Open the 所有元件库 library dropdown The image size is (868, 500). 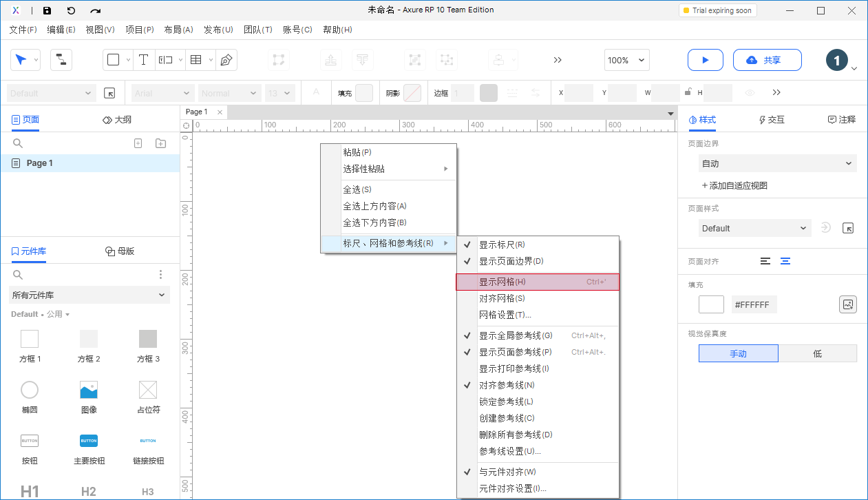point(89,295)
